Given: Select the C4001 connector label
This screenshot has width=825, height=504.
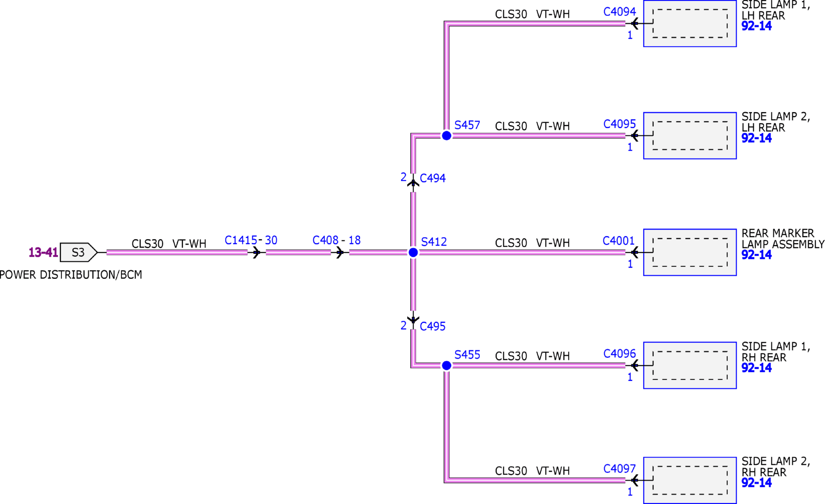Looking at the screenshot, I should coord(619,241).
